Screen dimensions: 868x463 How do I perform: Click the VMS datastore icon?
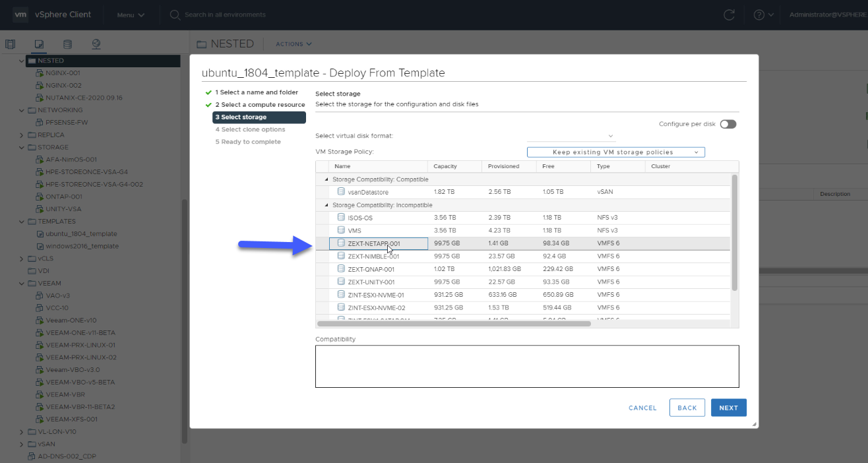[341, 230]
